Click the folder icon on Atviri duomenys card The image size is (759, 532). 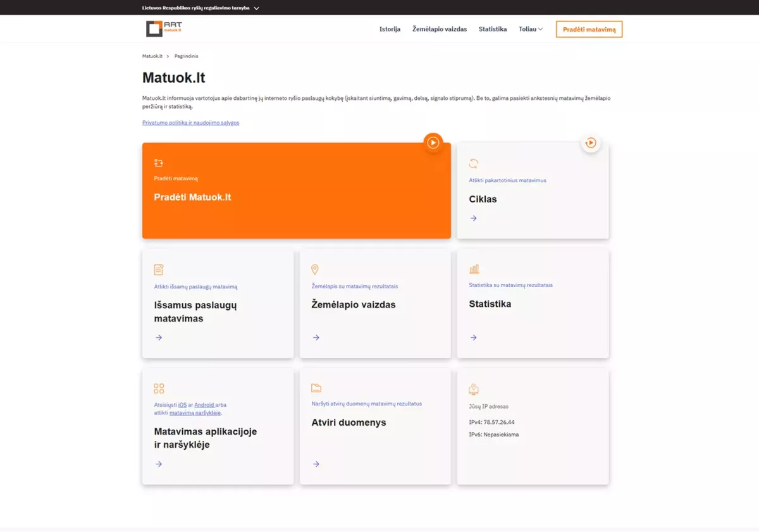(x=316, y=388)
